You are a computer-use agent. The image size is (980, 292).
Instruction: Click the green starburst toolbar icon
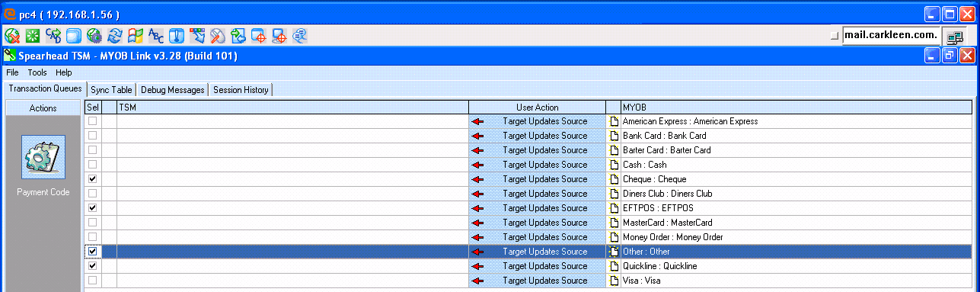(33, 35)
